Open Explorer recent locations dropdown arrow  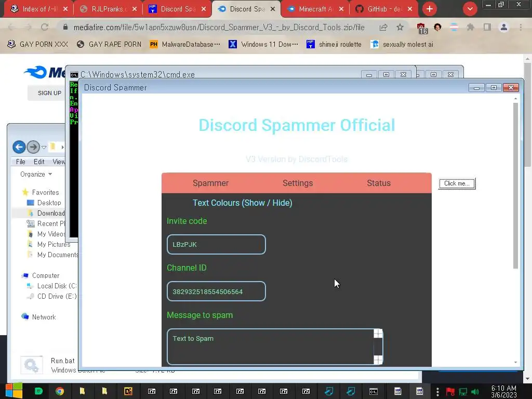click(44, 147)
